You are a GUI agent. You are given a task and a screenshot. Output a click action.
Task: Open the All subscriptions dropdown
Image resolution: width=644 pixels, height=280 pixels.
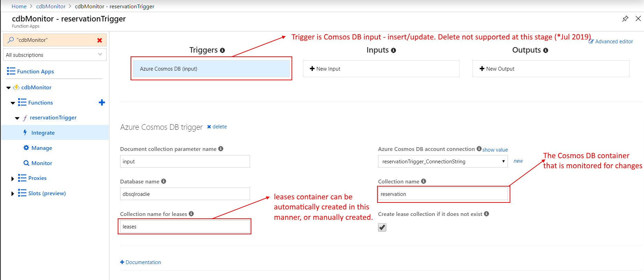pos(55,55)
